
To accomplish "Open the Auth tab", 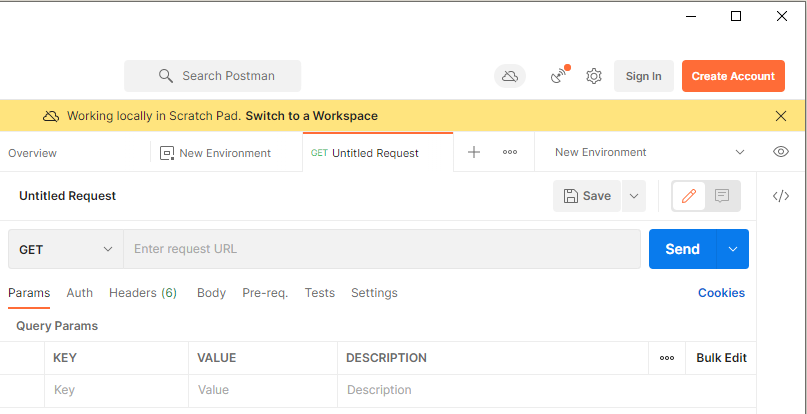I will pos(79,293).
